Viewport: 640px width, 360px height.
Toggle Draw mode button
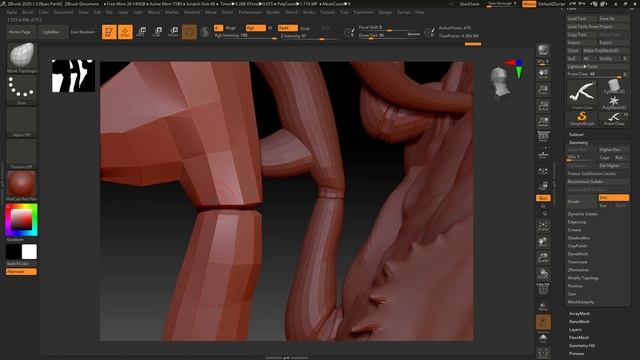pyautogui.click(x=125, y=31)
